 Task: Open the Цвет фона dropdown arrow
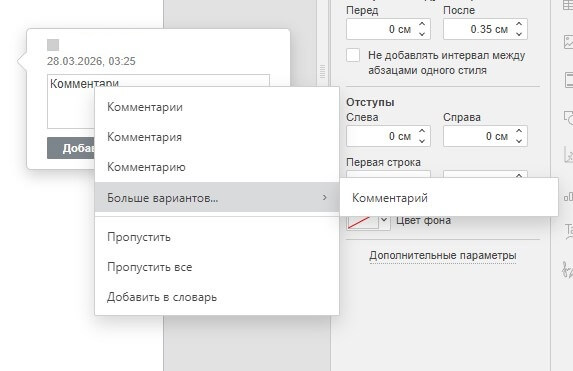point(384,220)
